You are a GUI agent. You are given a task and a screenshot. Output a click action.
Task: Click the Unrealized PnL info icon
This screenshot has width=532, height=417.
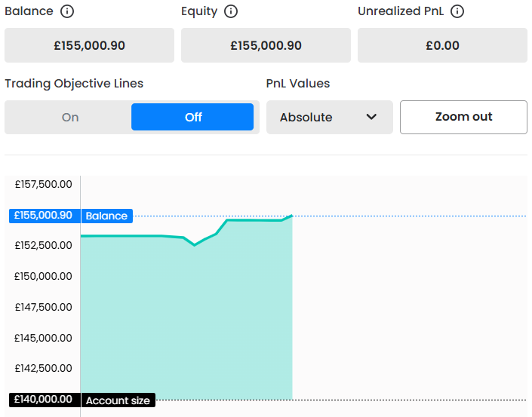[x=457, y=11]
